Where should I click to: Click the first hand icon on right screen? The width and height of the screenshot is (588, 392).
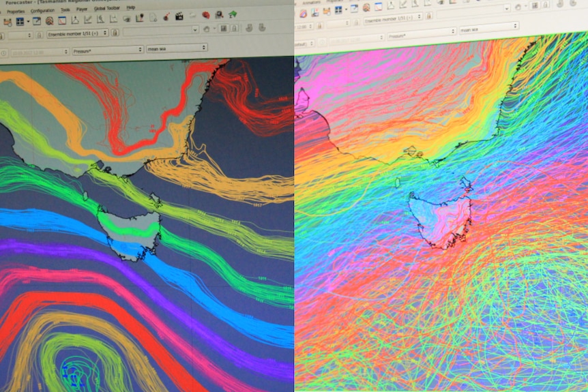pos(560,3)
